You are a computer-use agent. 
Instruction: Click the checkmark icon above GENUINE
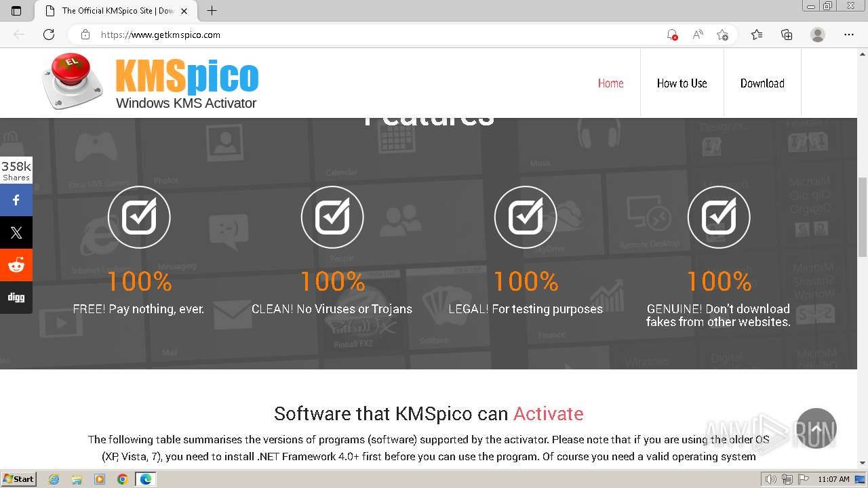pos(719,217)
